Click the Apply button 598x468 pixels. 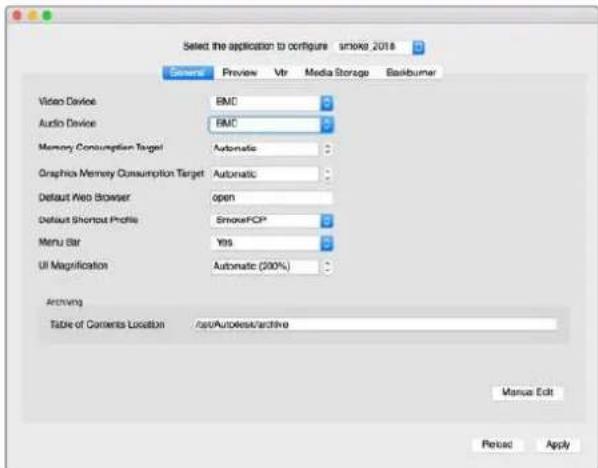(558, 444)
